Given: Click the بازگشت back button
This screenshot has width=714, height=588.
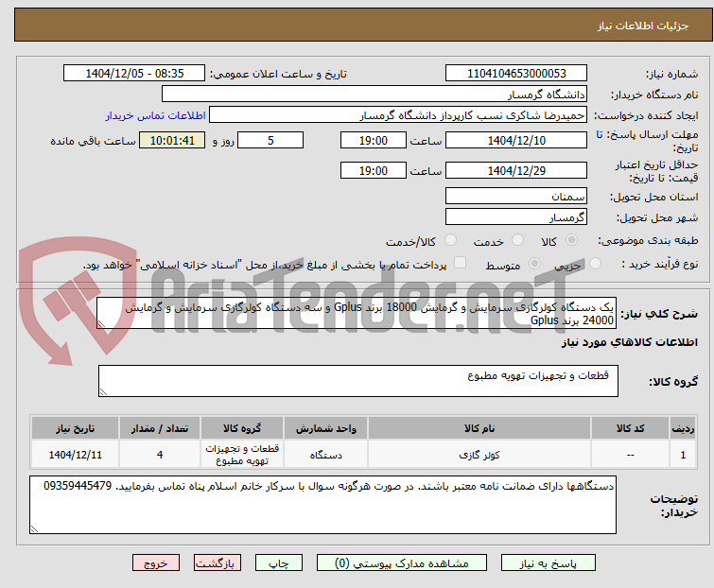Looking at the screenshot, I should pyautogui.click(x=218, y=563).
